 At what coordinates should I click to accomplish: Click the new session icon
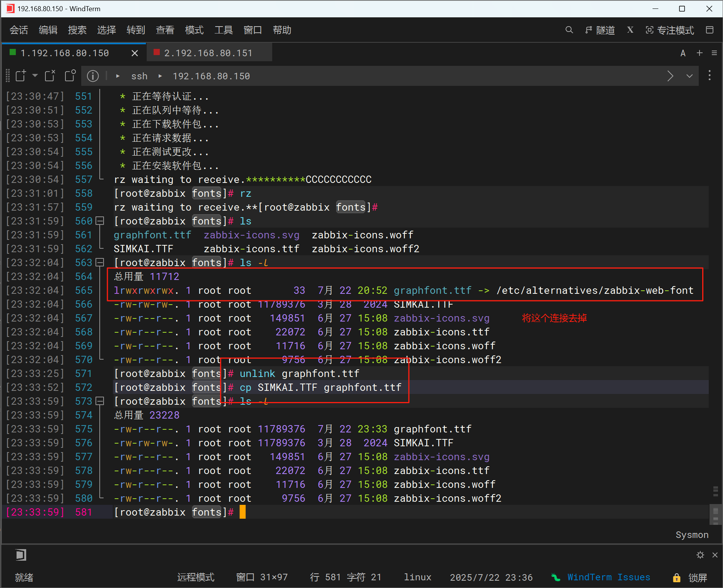21,76
